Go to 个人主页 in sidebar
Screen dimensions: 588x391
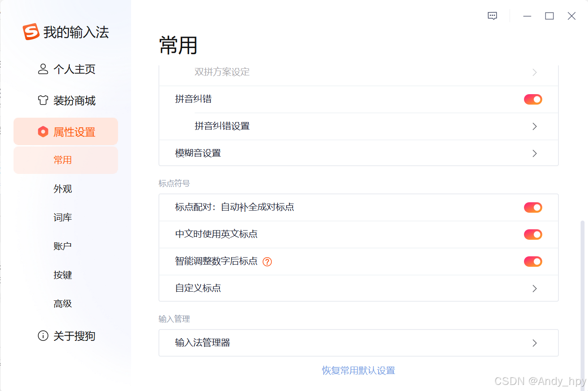point(66,69)
